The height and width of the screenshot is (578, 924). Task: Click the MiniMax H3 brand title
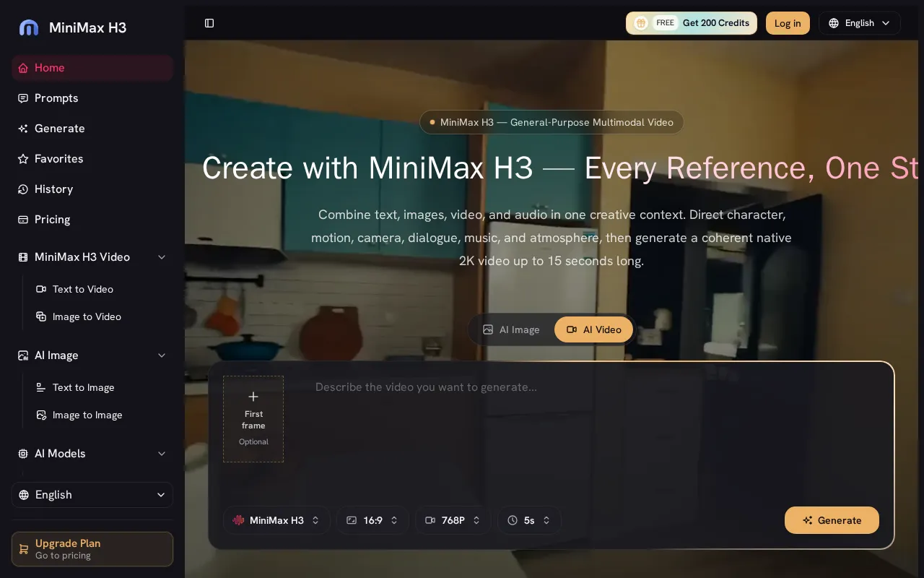pos(87,27)
